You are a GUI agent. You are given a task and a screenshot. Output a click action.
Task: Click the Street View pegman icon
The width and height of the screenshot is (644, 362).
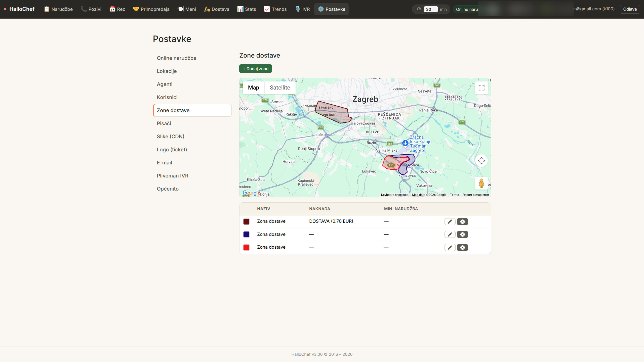click(481, 183)
